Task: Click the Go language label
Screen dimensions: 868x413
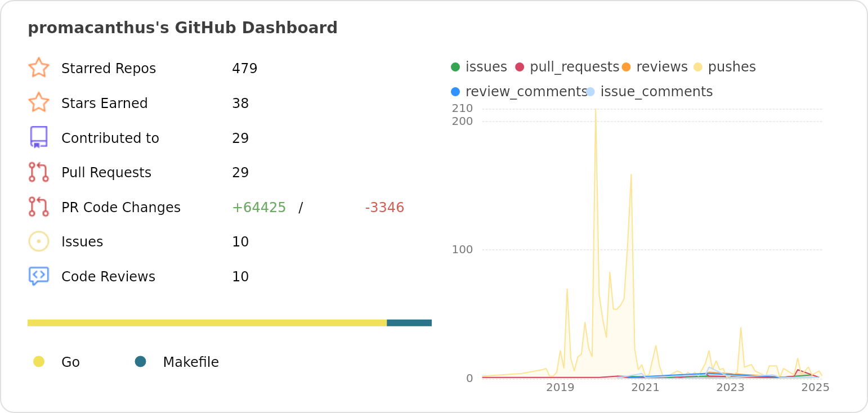Action: point(70,362)
